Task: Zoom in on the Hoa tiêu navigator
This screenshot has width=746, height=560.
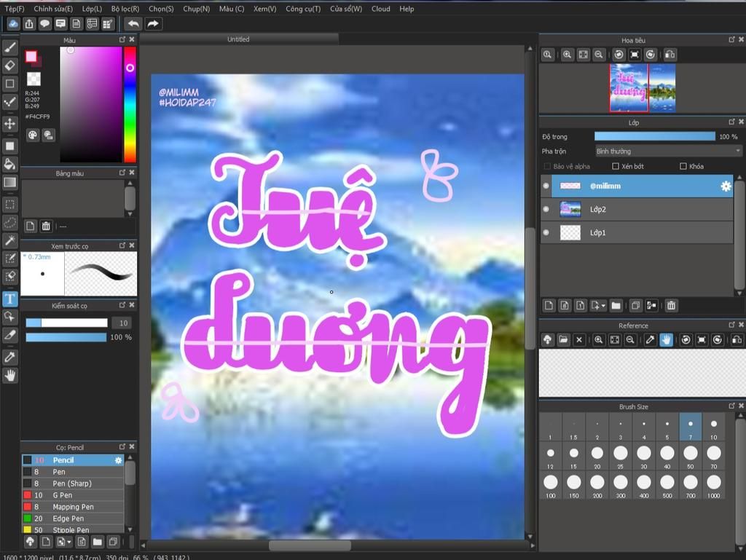Action: [567, 55]
